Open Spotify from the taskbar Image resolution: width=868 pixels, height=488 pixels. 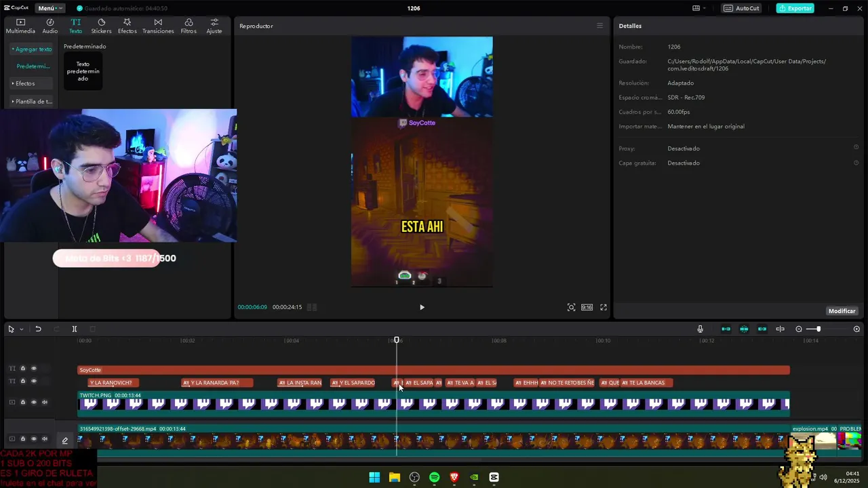point(434,477)
